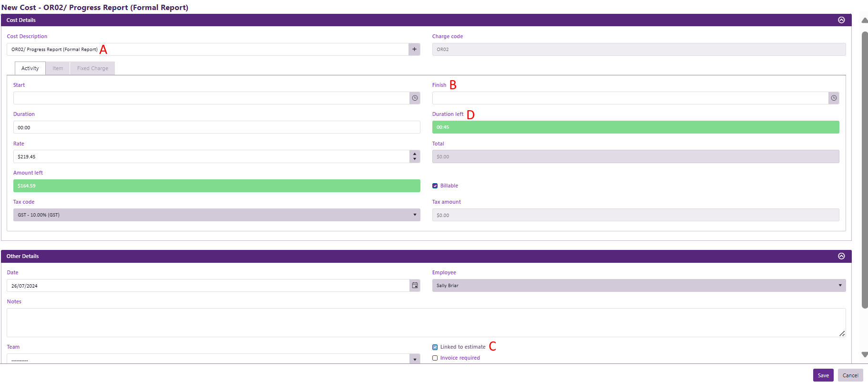Increase the Rate using the up arrow

[x=415, y=154]
